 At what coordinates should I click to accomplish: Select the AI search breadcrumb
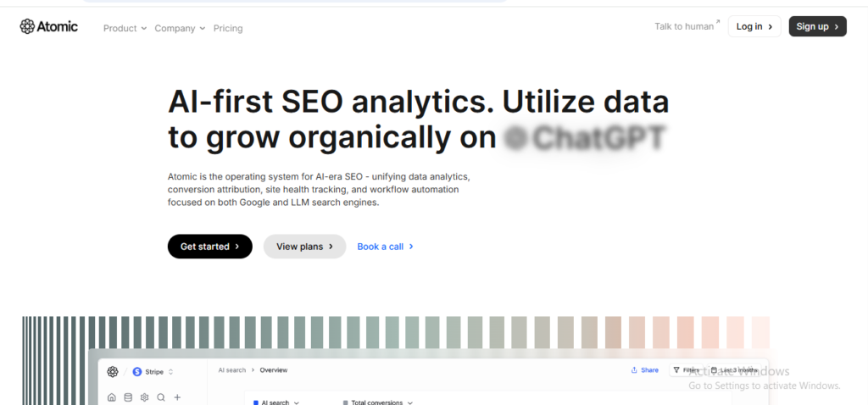[x=232, y=370]
